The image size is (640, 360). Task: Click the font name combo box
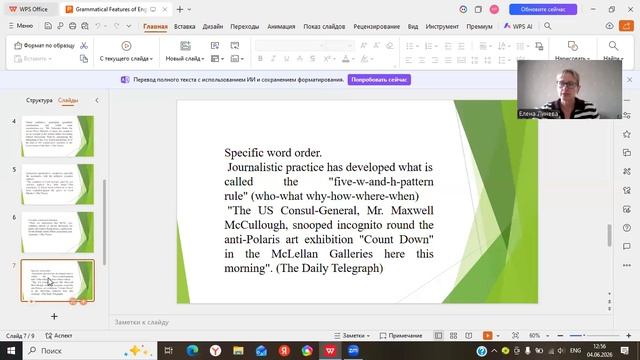(289, 45)
